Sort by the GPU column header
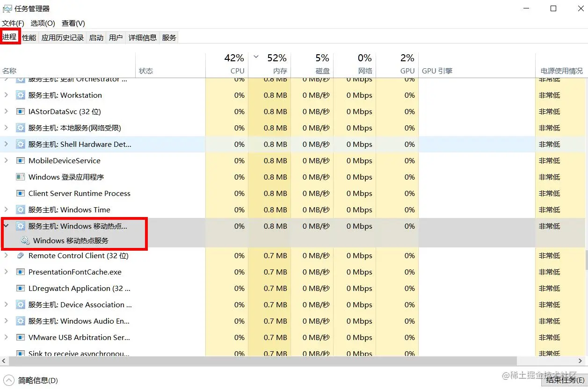 click(x=397, y=65)
